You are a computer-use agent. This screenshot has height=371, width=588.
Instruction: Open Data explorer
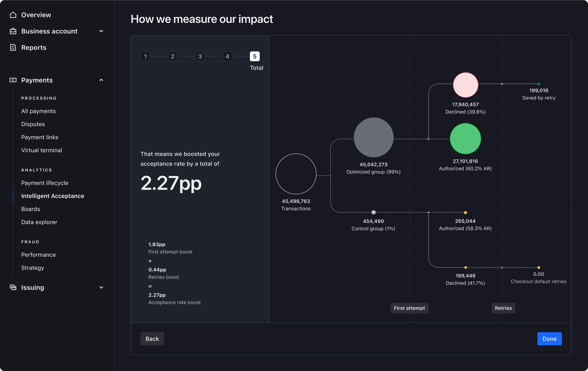[x=39, y=222]
